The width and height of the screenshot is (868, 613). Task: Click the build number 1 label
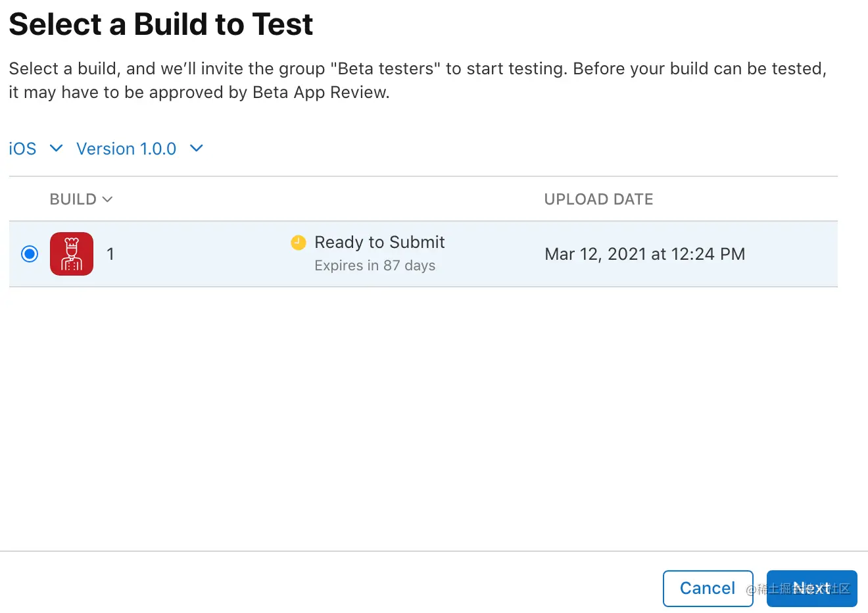[110, 254]
